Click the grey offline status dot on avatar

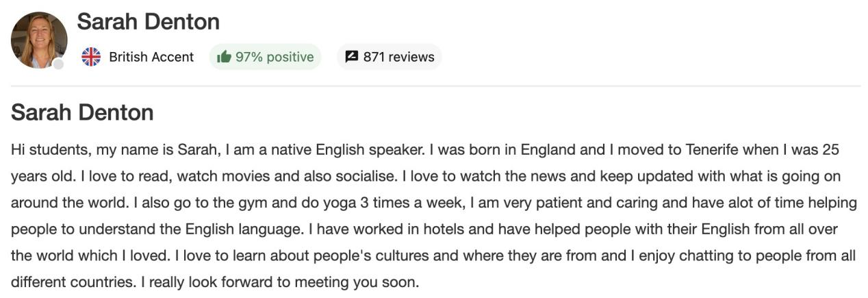pos(59,64)
